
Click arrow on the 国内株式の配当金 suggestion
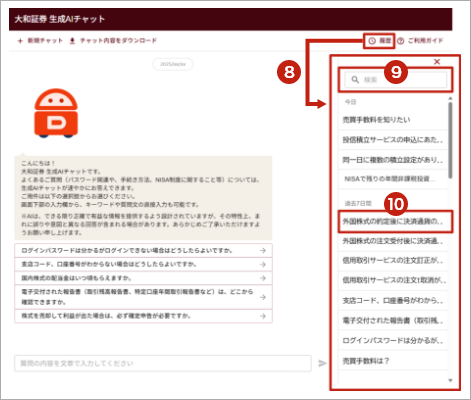point(263,278)
